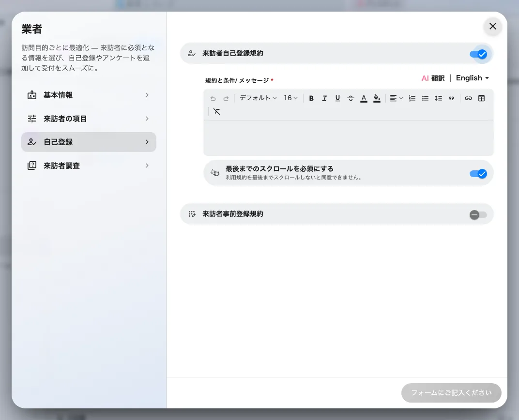This screenshot has height=420, width=519.
Task: Insert a numbered list
Action: coord(412,98)
